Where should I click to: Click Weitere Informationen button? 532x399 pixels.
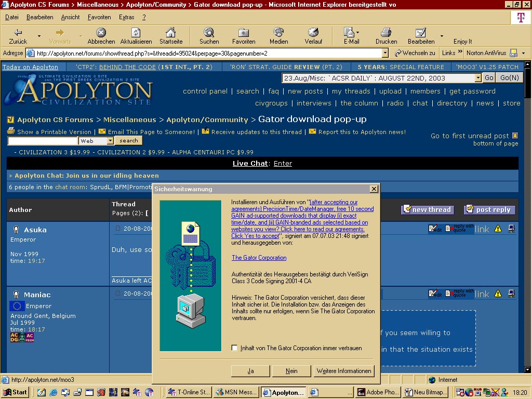344,371
